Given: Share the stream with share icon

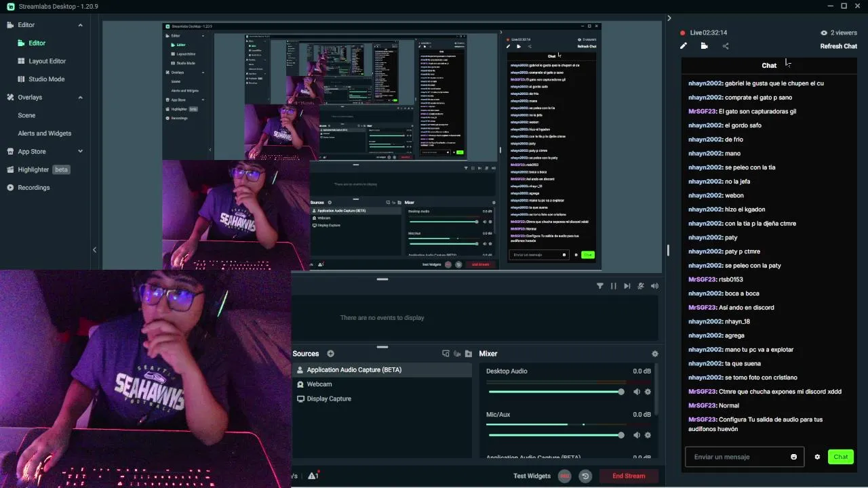Looking at the screenshot, I should (726, 46).
